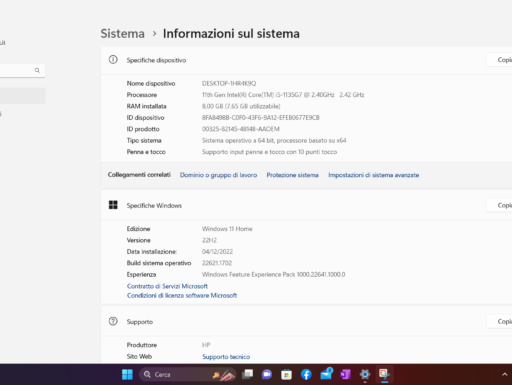Click the processor value 11th Gen Intel Core
The image size is (512, 385).
pos(283,95)
